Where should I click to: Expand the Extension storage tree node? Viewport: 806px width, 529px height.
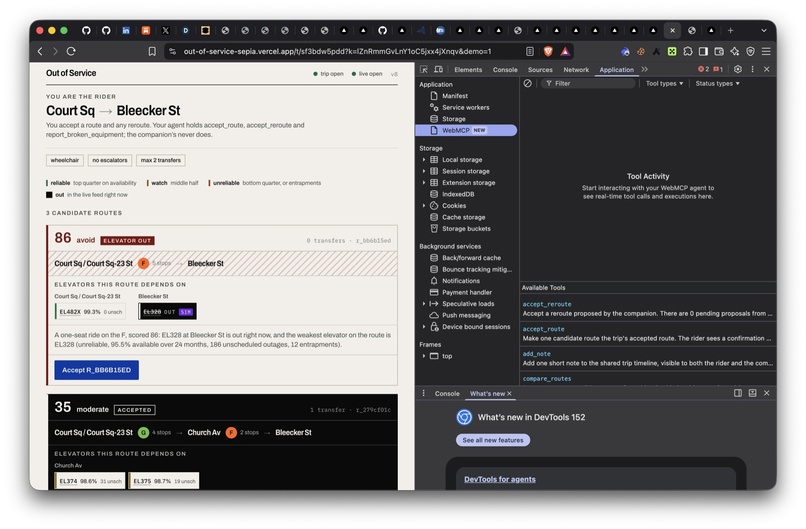coord(424,183)
